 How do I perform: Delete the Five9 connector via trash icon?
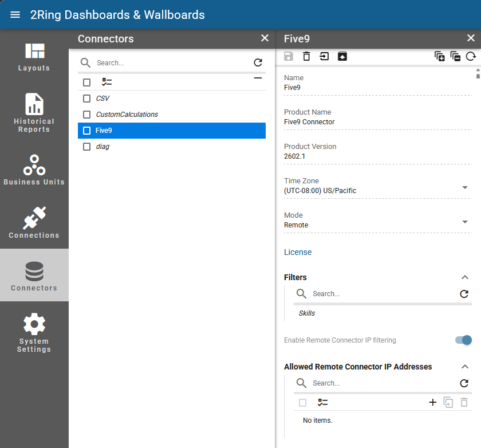306,57
